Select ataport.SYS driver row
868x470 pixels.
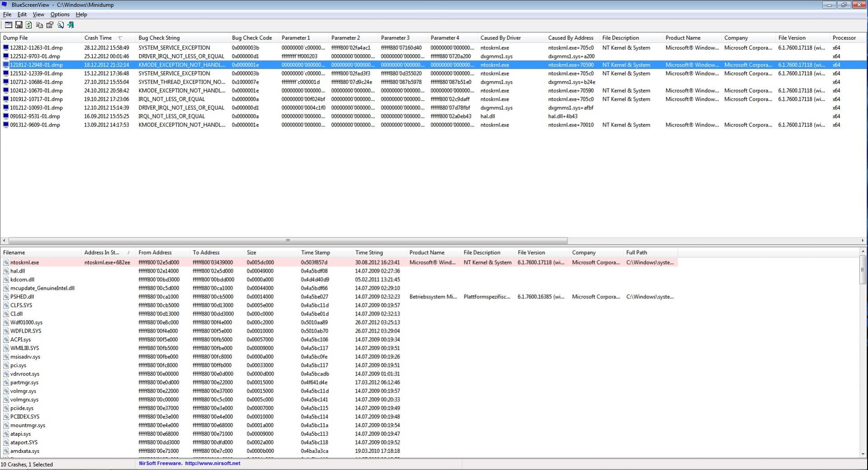click(339, 442)
